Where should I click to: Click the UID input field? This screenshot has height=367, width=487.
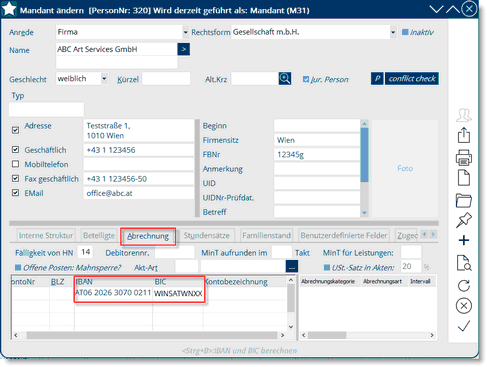[317, 183]
